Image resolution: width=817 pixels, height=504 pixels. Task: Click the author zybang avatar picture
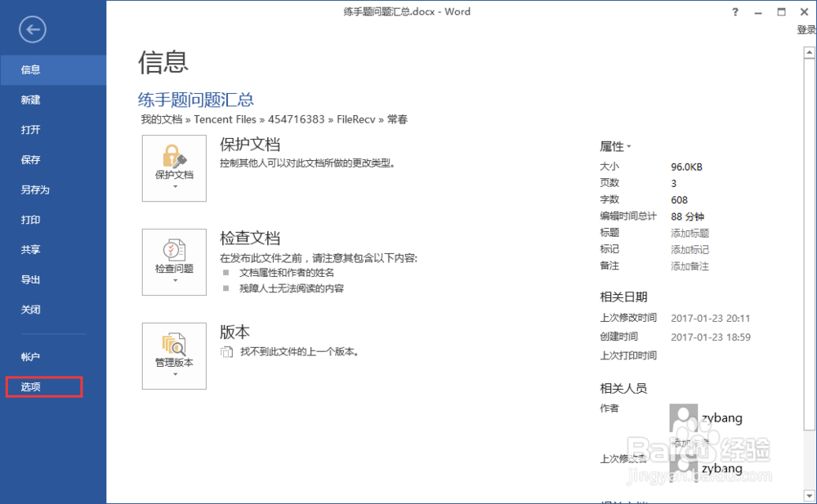[683, 417]
